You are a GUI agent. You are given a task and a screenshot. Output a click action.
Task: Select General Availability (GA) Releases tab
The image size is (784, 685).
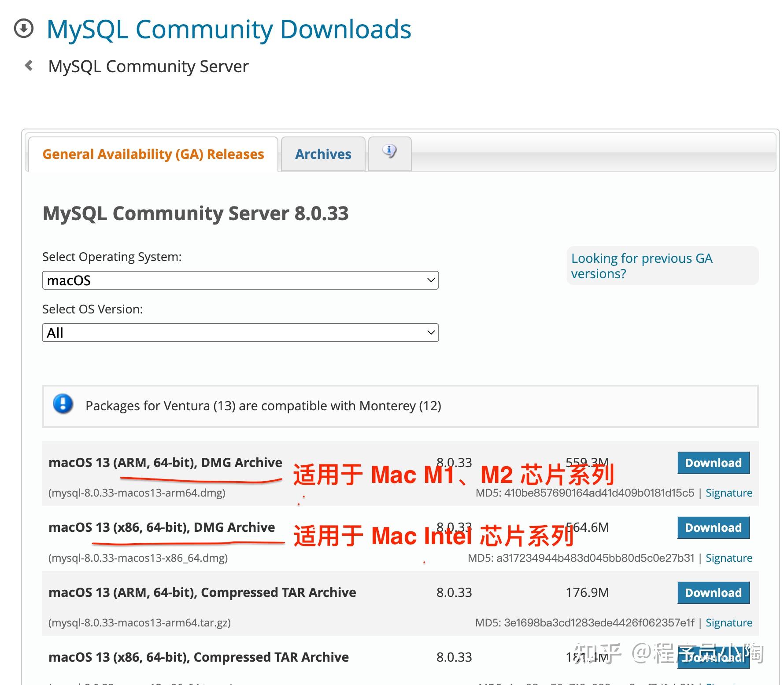[x=153, y=154]
